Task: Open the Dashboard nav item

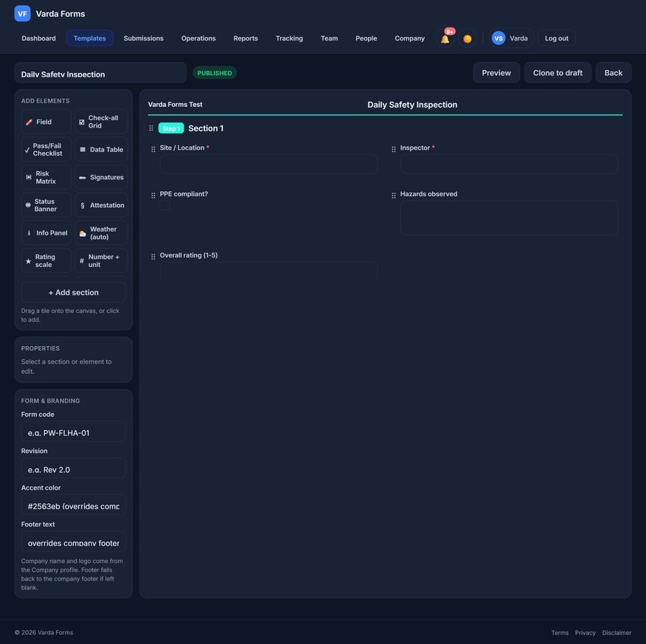Action: click(39, 38)
